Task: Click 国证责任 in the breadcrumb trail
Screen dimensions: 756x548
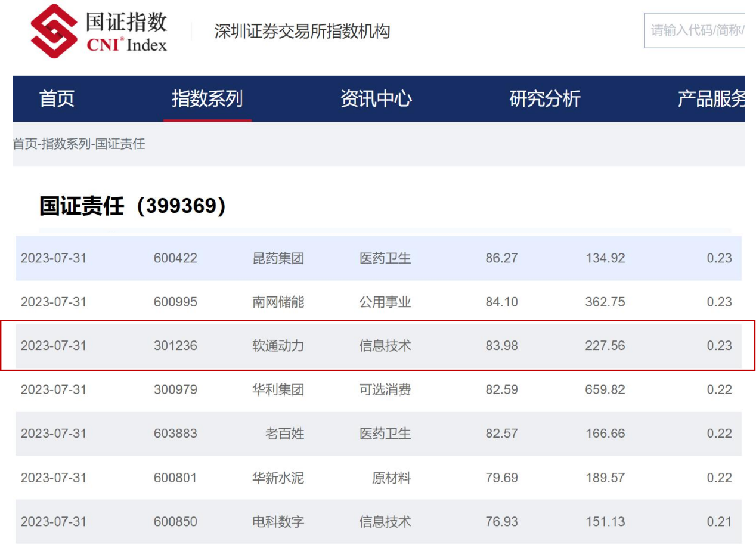Action: point(113,144)
